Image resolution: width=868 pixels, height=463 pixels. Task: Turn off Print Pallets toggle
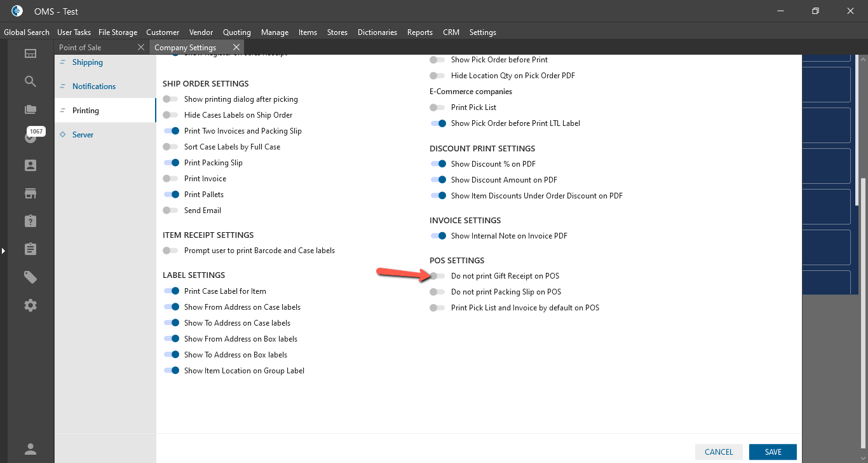(x=171, y=195)
